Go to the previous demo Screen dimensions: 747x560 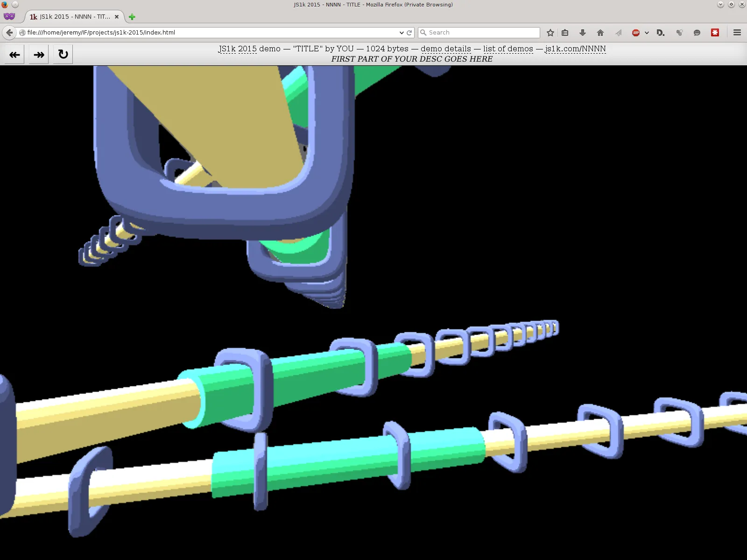14,55
